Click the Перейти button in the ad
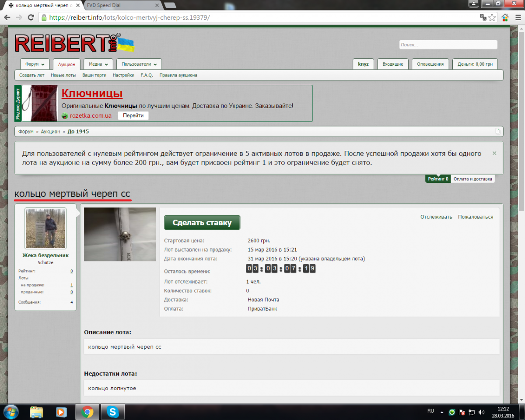 click(x=133, y=115)
